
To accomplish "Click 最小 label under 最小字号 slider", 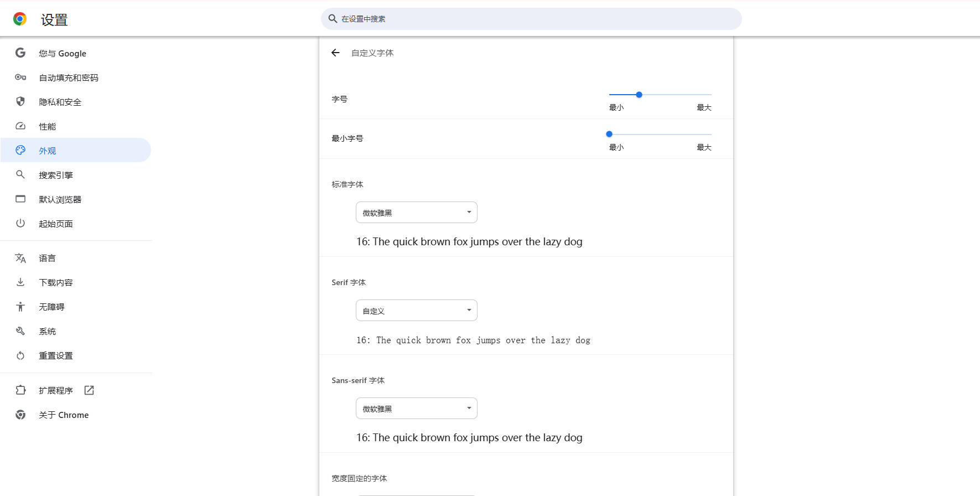I will [616, 147].
